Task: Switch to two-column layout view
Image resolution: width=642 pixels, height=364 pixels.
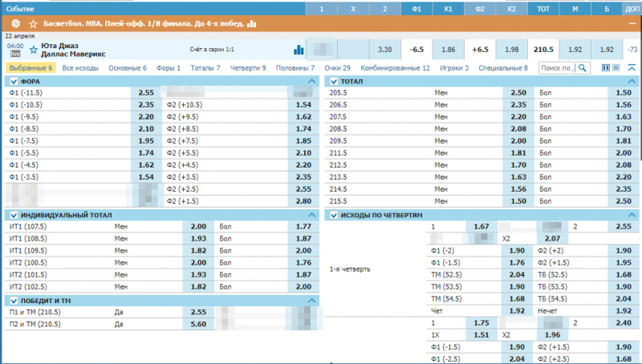Action: pos(606,68)
